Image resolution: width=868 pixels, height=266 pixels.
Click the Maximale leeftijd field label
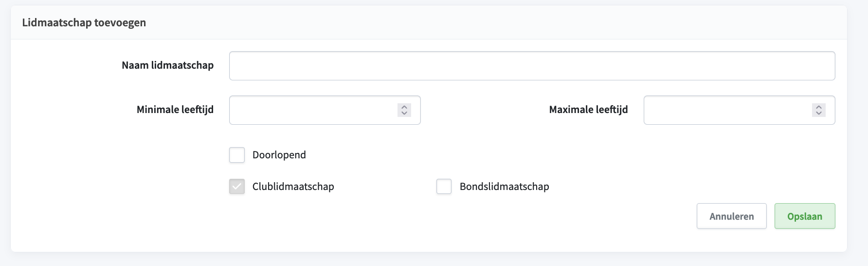[x=589, y=110]
